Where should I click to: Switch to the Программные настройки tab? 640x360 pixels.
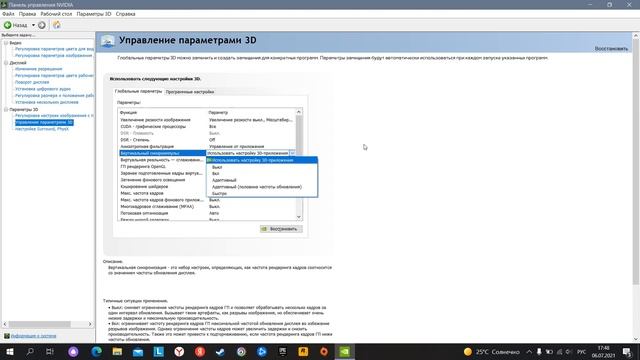pyautogui.click(x=190, y=92)
